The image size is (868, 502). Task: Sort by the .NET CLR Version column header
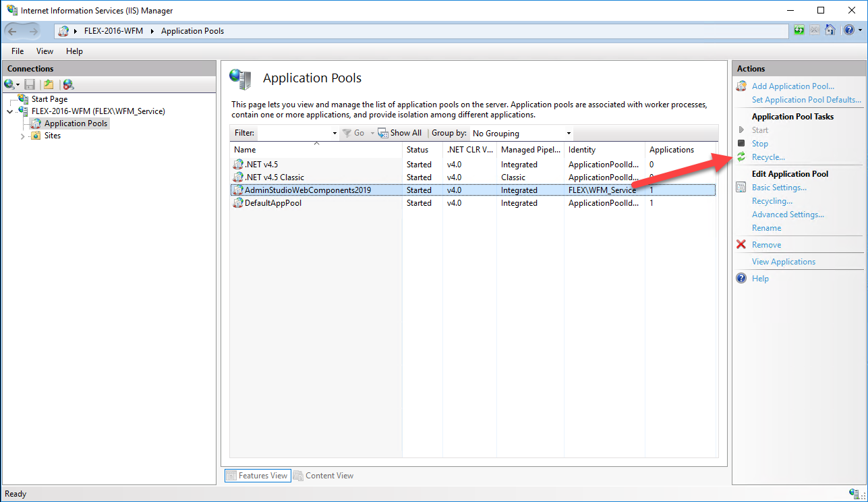pos(469,150)
